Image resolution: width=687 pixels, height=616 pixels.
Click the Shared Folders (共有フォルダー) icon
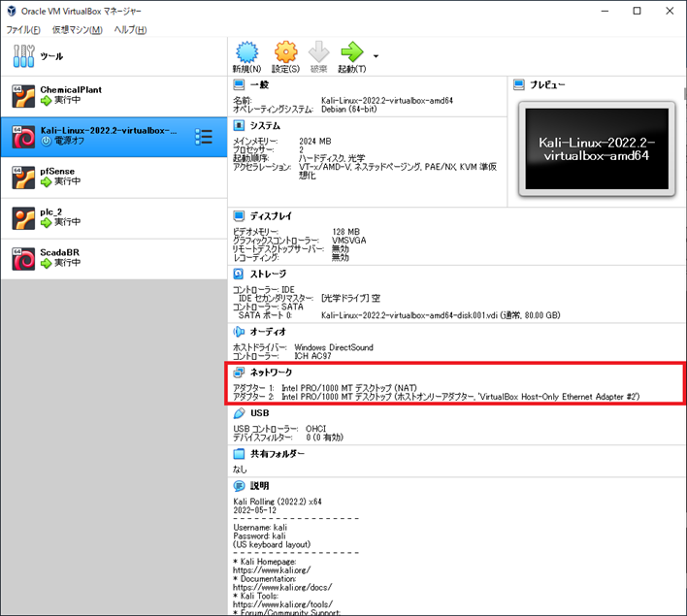coord(239,453)
